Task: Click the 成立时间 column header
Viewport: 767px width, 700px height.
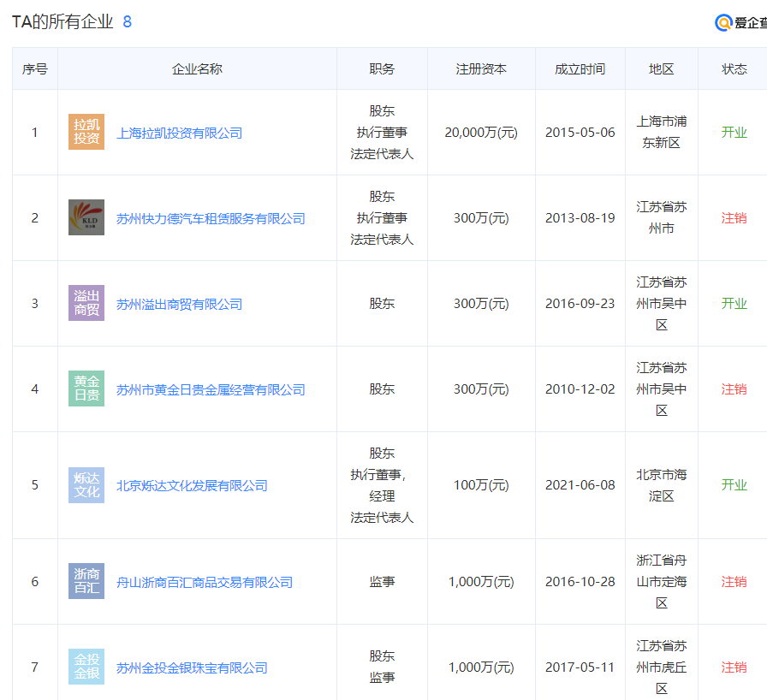Action: (x=580, y=69)
